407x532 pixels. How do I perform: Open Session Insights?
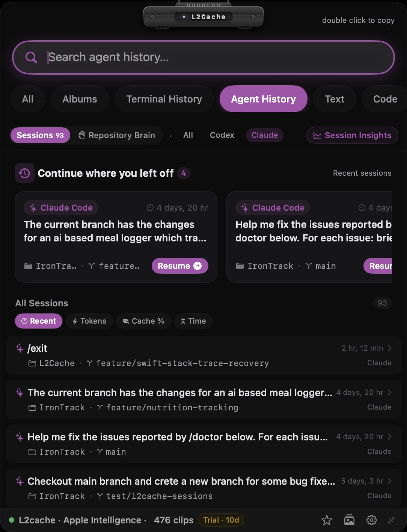(x=352, y=135)
